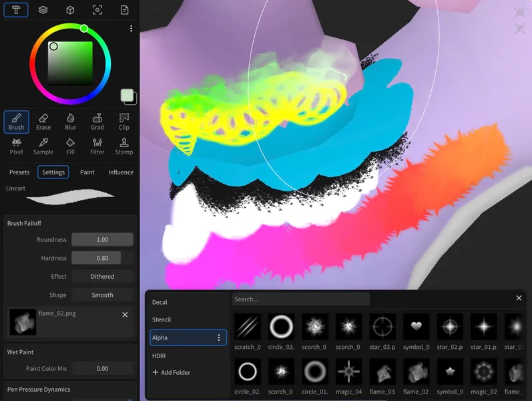Switch to the Presets tab
The width and height of the screenshot is (532, 401).
(x=19, y=172)
